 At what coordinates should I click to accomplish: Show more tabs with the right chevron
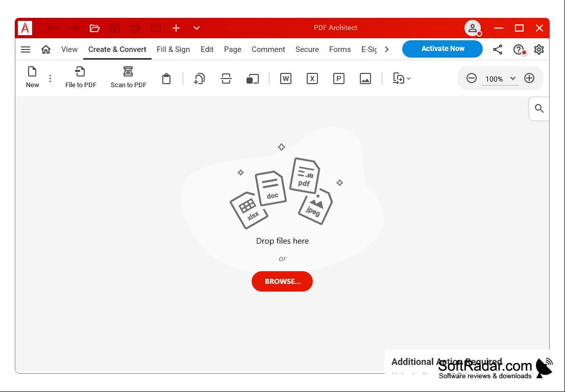click(387, 49)
